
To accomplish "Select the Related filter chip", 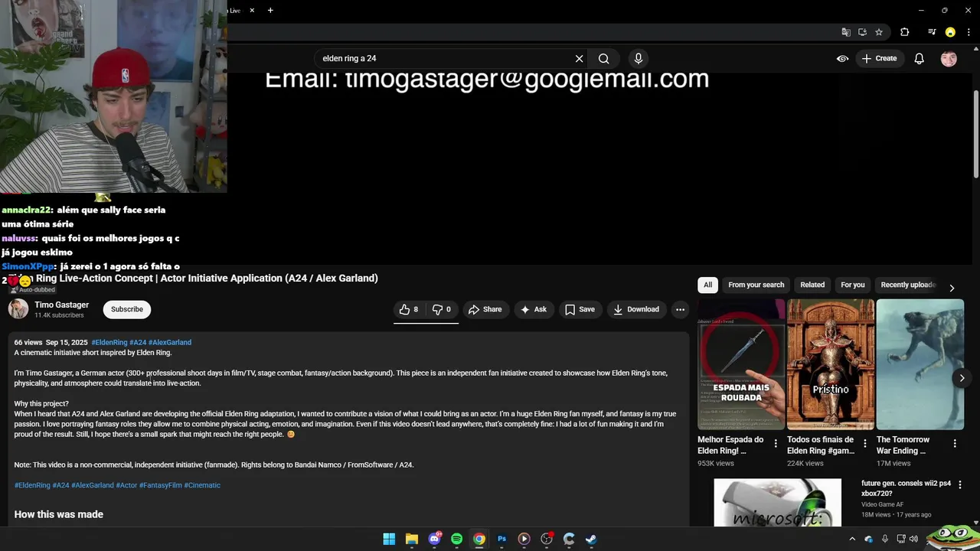I will coord(812,285).
